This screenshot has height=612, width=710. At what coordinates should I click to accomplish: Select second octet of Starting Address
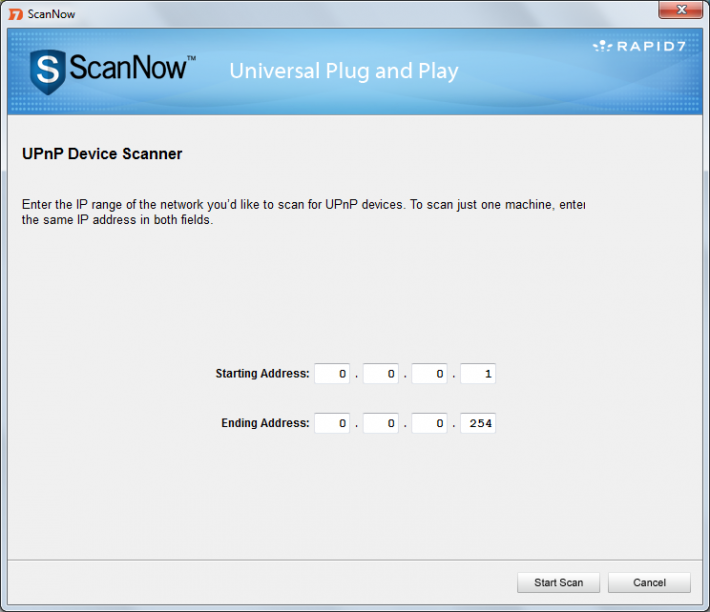pos(381,373)
